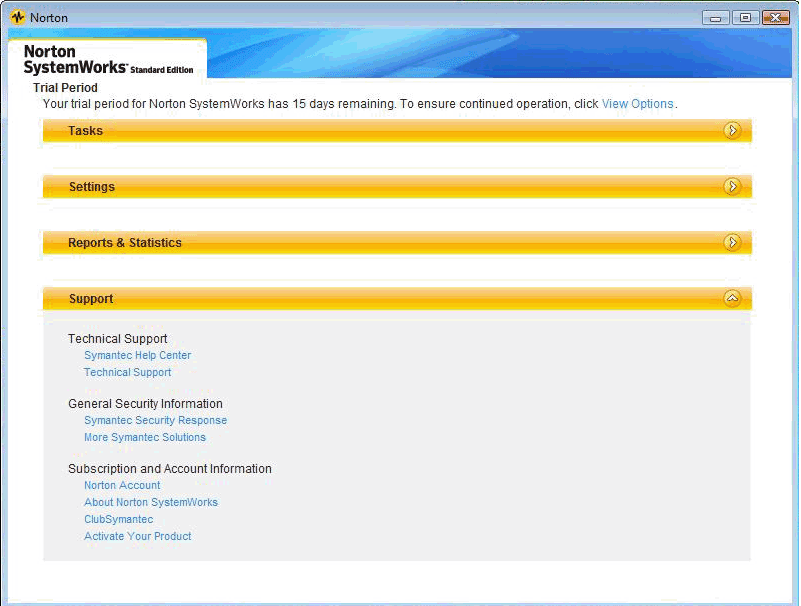The width and height of the screenshot is (801, 606).
Task: Open the View Options link
Action: coord(637,104)
